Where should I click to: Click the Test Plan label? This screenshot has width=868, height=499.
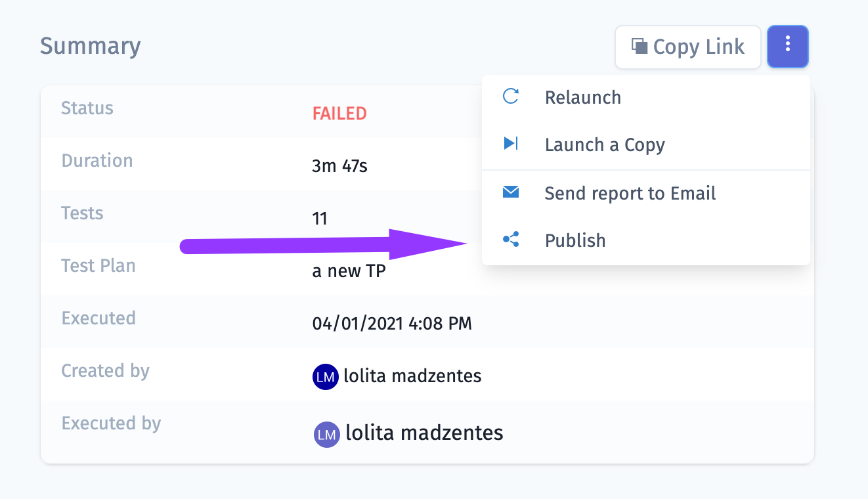98,266
